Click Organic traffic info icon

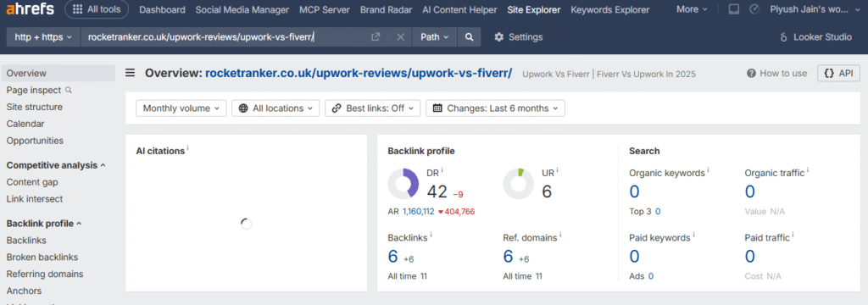(808, 170)
